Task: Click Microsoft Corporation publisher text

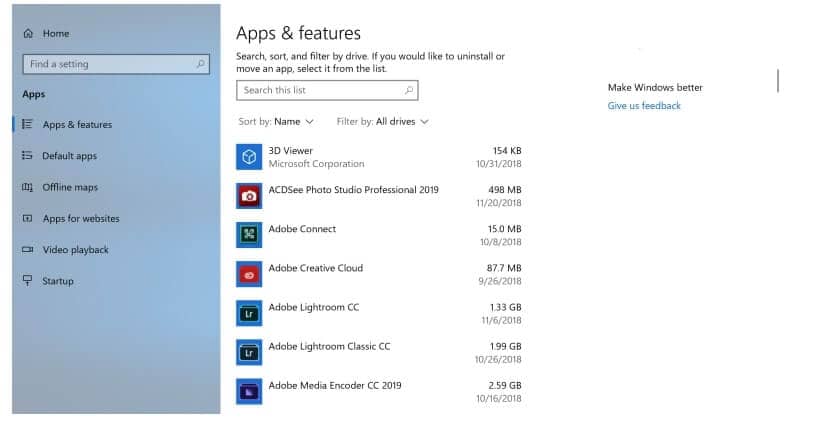Action: pos(316,163)
